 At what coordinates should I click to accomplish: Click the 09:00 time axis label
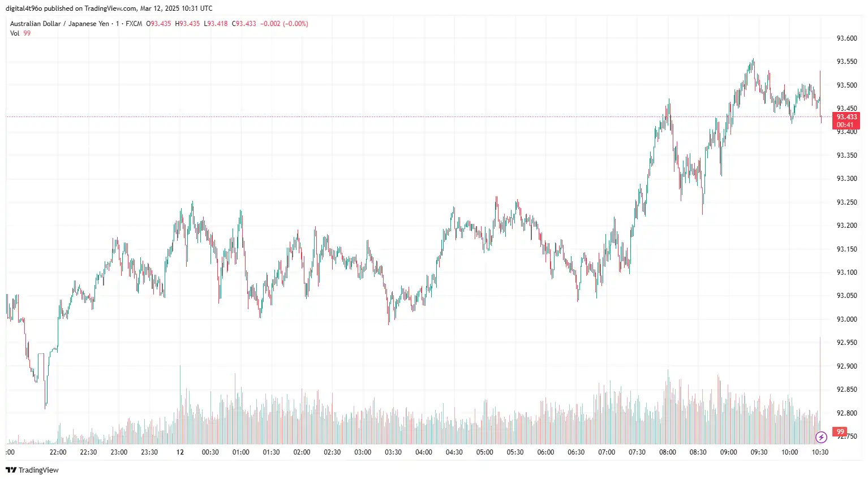coord(729,452)
